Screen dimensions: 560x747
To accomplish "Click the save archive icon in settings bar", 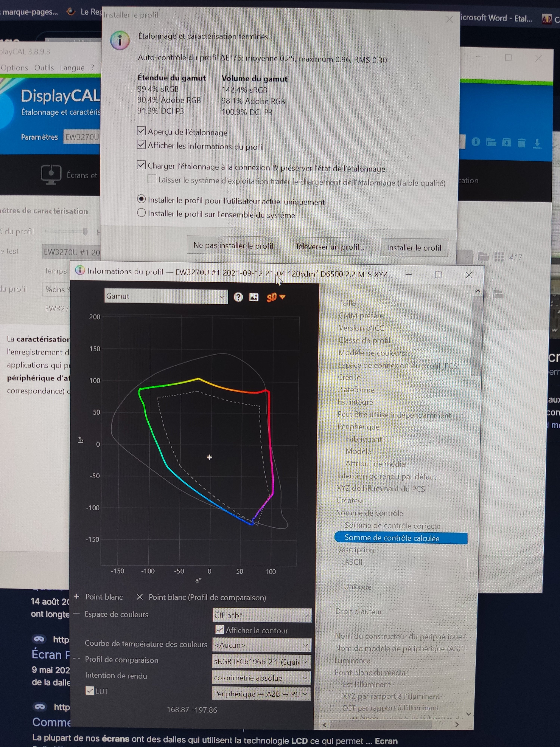I will coord(506,142).
